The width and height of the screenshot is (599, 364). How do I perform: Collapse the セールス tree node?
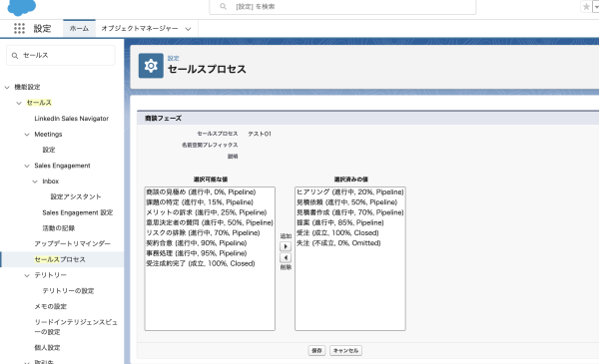(19, 103)
